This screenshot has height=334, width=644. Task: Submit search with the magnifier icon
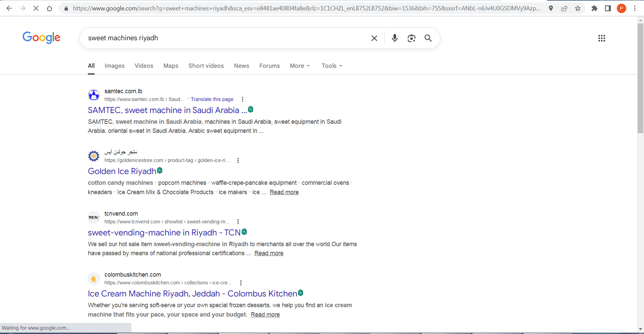tap(428, 38)
